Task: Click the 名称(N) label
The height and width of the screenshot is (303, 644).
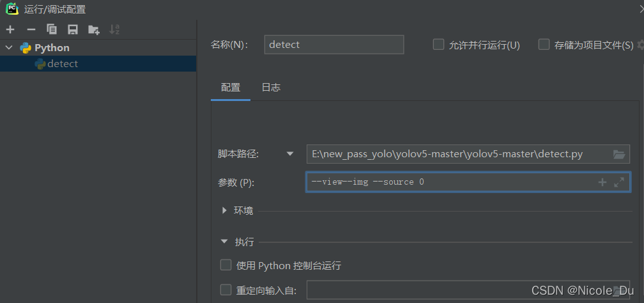Action: click(x=229, y=45)
